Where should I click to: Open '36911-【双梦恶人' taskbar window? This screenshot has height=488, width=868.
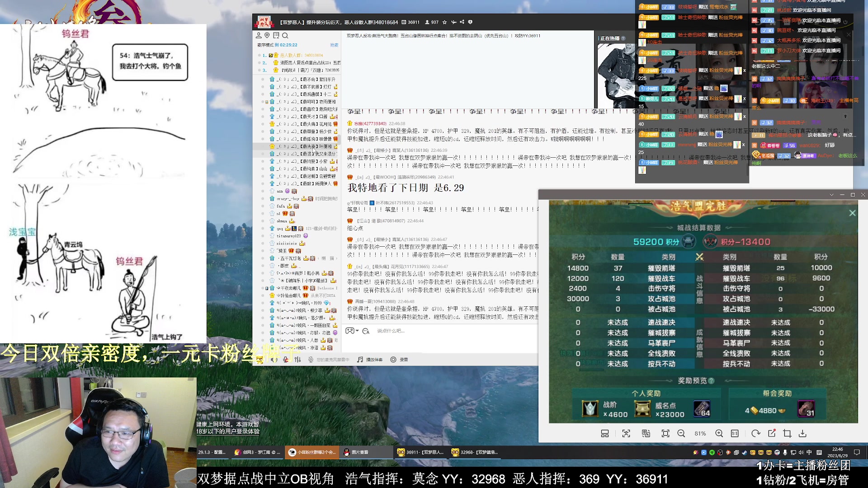coord(421,452)
